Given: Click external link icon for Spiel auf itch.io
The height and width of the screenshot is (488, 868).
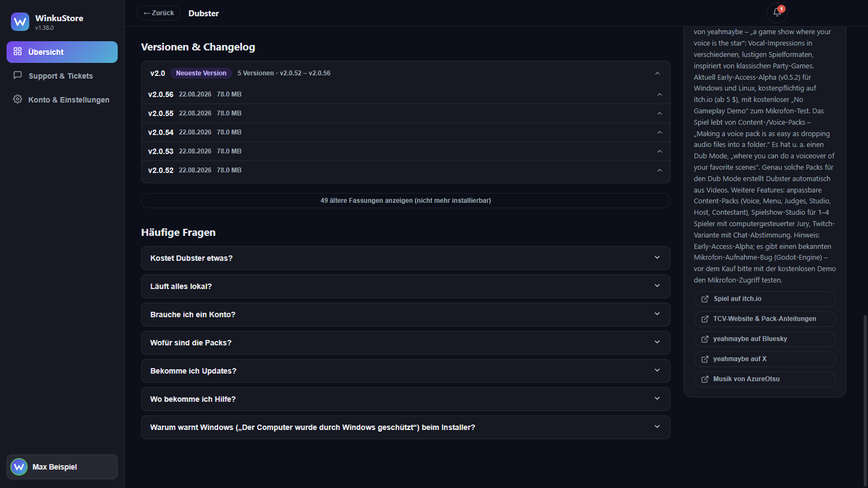Looking at the screenshot, I should pyautogui.click(x=705, y=299).
